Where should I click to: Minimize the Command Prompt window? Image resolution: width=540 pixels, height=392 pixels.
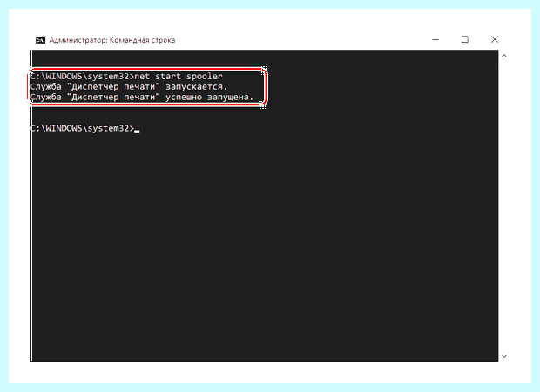pos(435,39)
